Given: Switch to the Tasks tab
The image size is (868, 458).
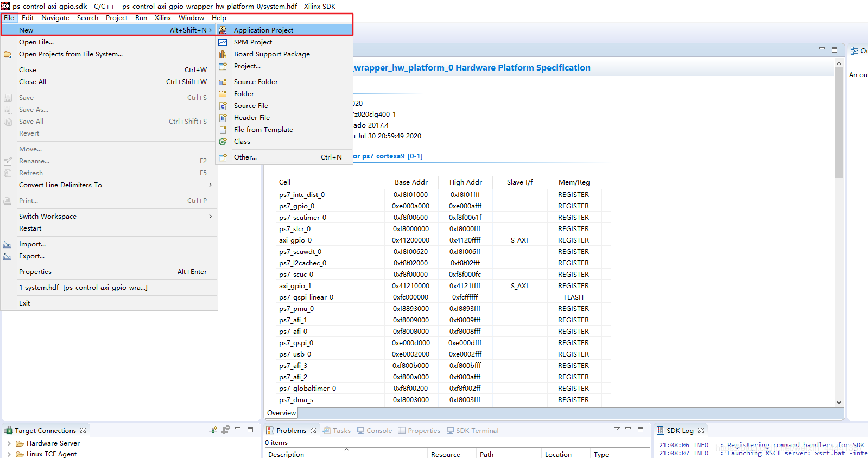Looking at the screenshot, I should coord(337,431).
